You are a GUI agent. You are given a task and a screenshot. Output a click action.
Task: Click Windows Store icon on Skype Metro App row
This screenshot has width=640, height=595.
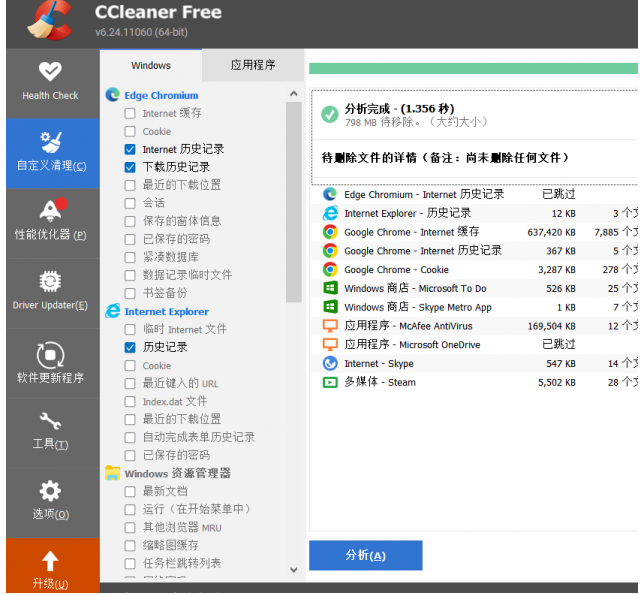(330, 307)
